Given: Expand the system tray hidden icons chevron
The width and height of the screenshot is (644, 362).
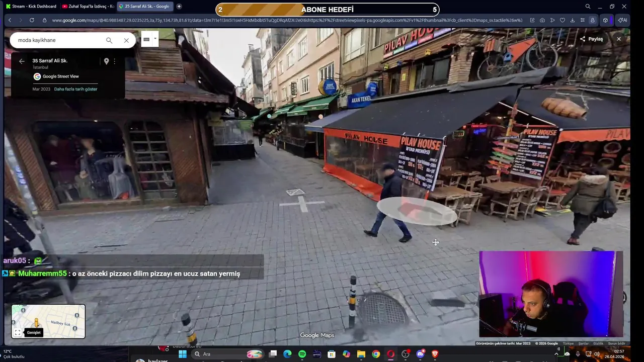Looking at the screenshot, I should [x=556, y=354].
